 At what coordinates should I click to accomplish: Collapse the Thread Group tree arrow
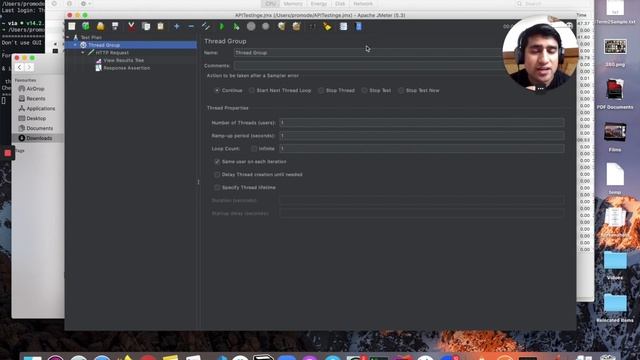coord(75,45)
